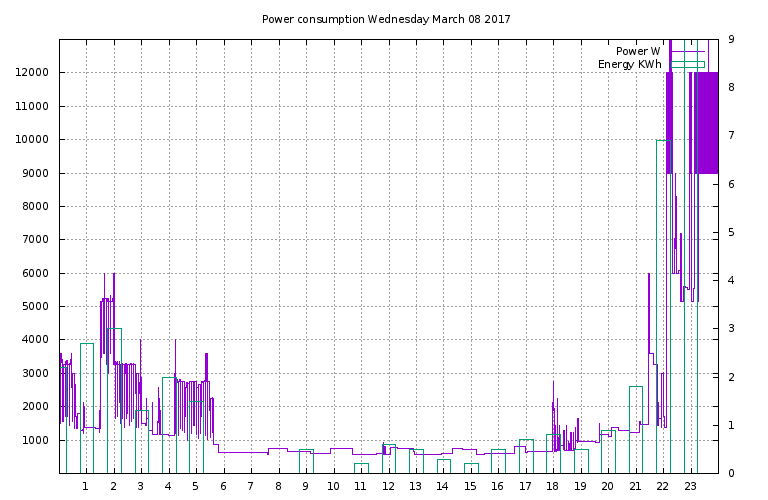Click hour label 11 on the x-axis
Viewport: 768px width, 500px height.
coord(360,486)
